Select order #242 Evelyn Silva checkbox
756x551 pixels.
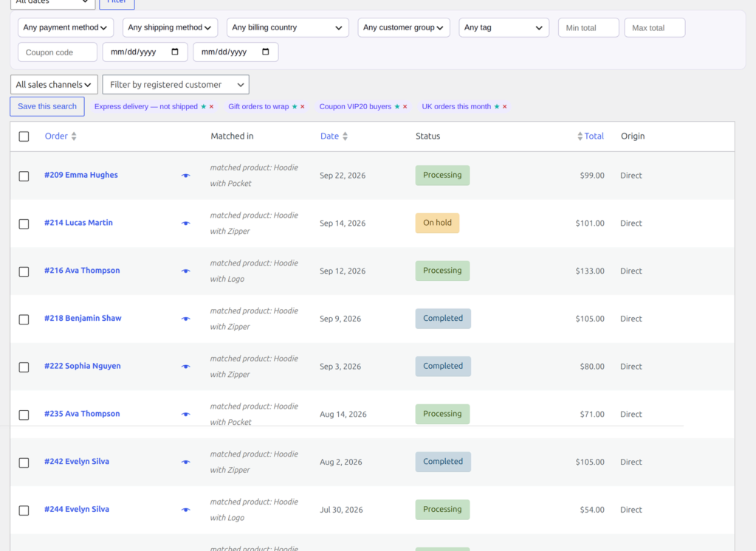(x=24, y=462)
